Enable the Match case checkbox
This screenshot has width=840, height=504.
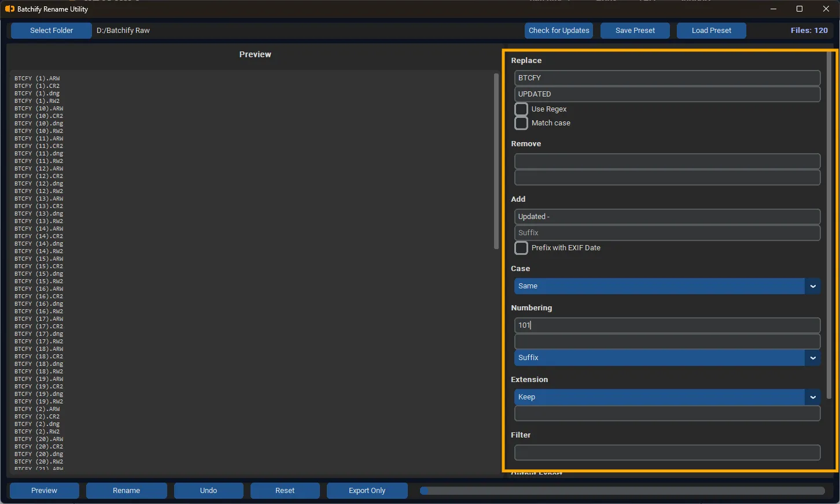[521, 123]
